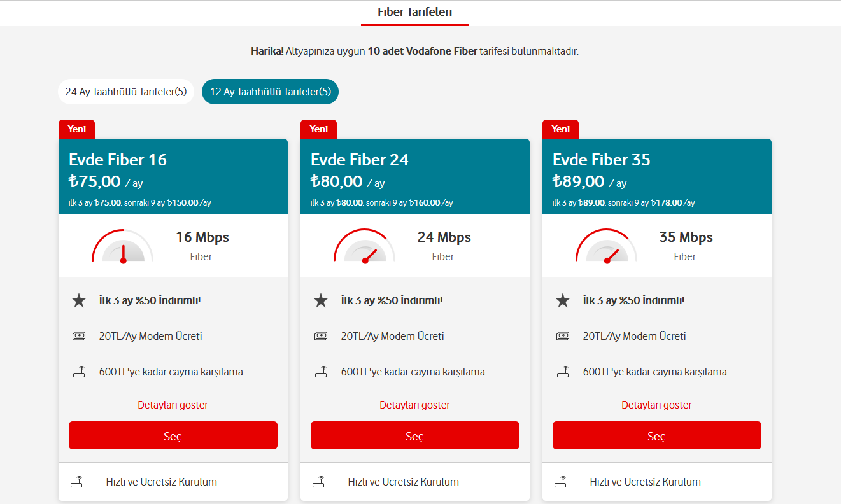
Task: Click router icon beside cayma karşılama in Fiber 24
Action: tap(321, 372)
